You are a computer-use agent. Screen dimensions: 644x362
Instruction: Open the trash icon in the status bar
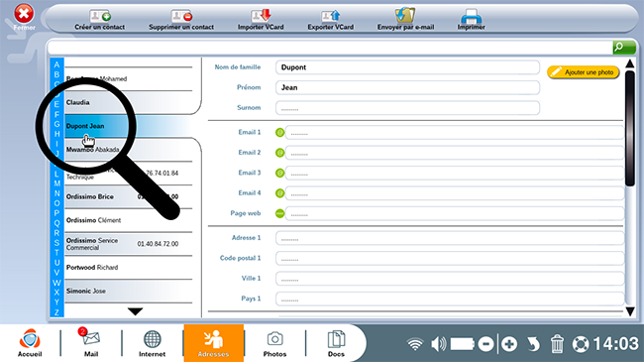557,344
